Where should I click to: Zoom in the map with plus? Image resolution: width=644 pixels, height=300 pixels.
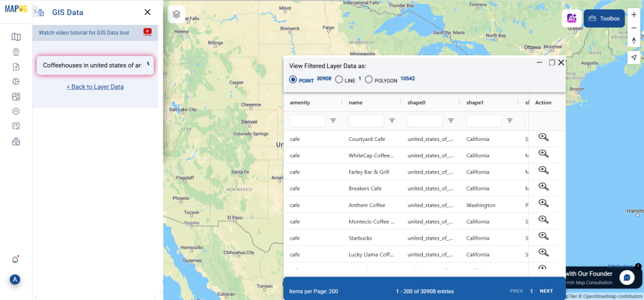pyautogui.click(x=634, y=14)
